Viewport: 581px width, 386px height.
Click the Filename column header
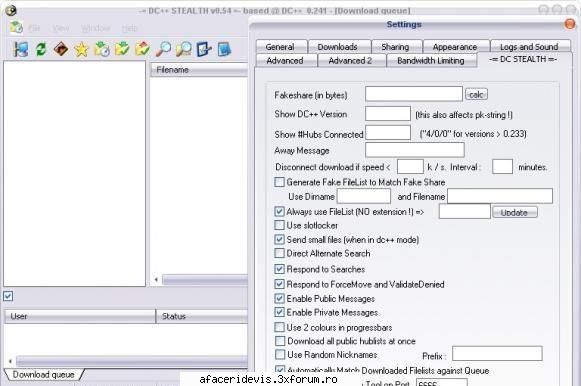click(199, 70)
